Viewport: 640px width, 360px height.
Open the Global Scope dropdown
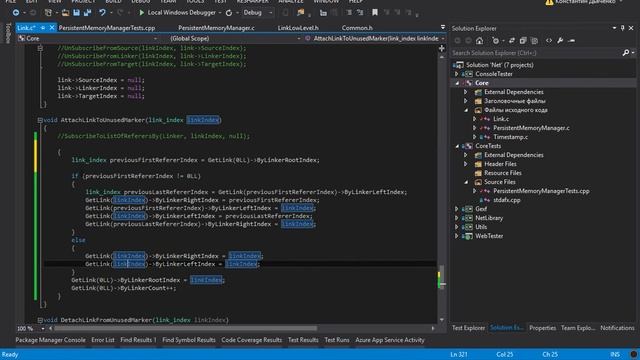click(299, 38)
